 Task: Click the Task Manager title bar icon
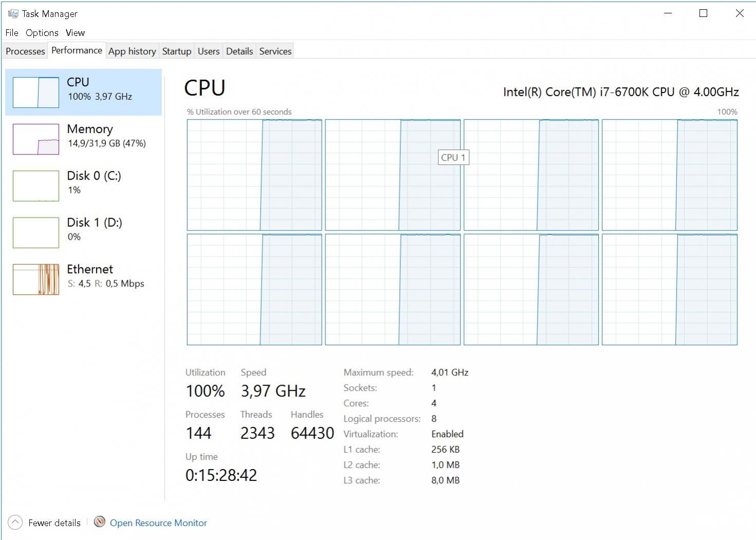coord(13,13)
